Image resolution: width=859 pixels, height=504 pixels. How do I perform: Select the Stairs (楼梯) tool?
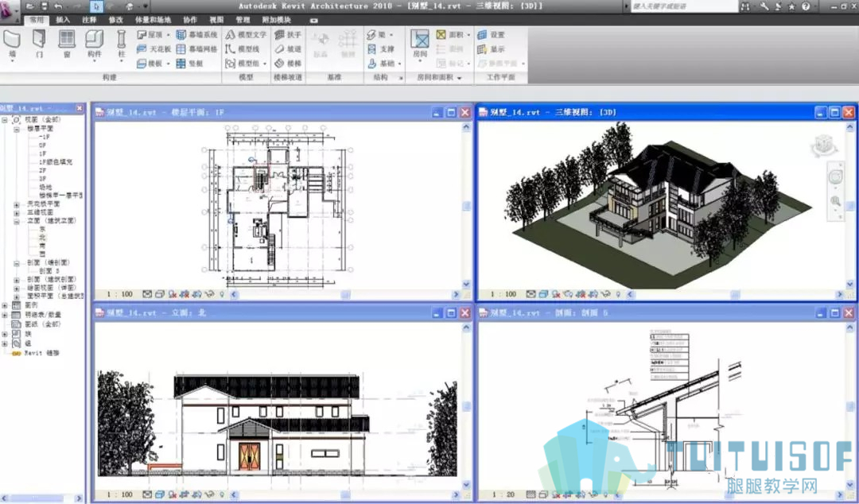point(288,64)
